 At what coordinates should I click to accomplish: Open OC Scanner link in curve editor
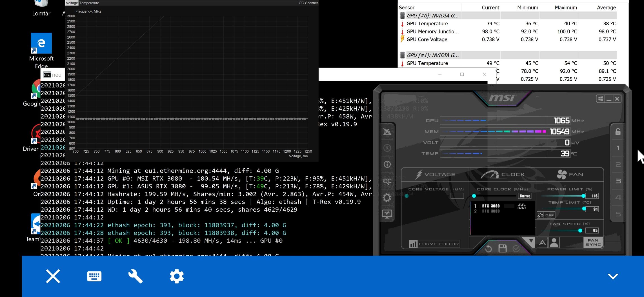coord(308,3)
